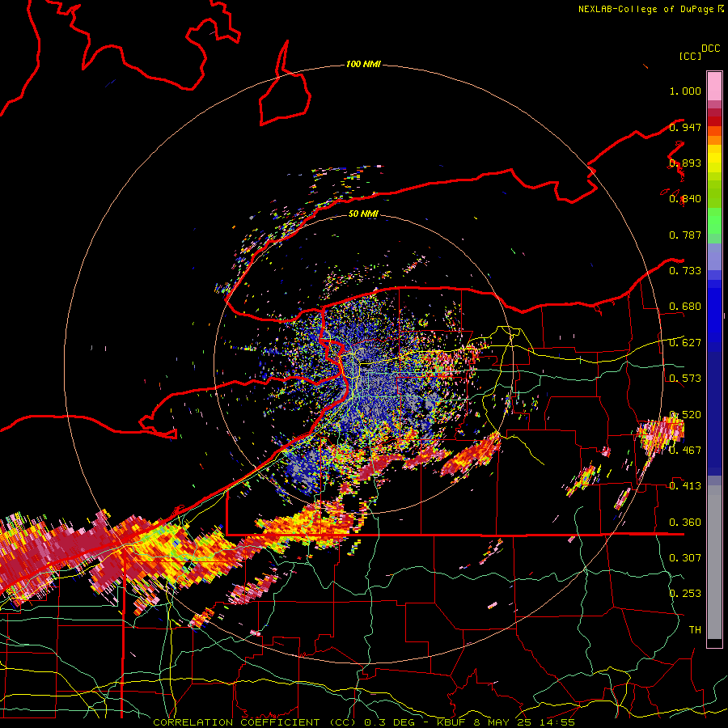Image resolution: width=728 pixels, height=728 pixels.
Task: Click the TH threshold legend label
Action: (695, 629)
